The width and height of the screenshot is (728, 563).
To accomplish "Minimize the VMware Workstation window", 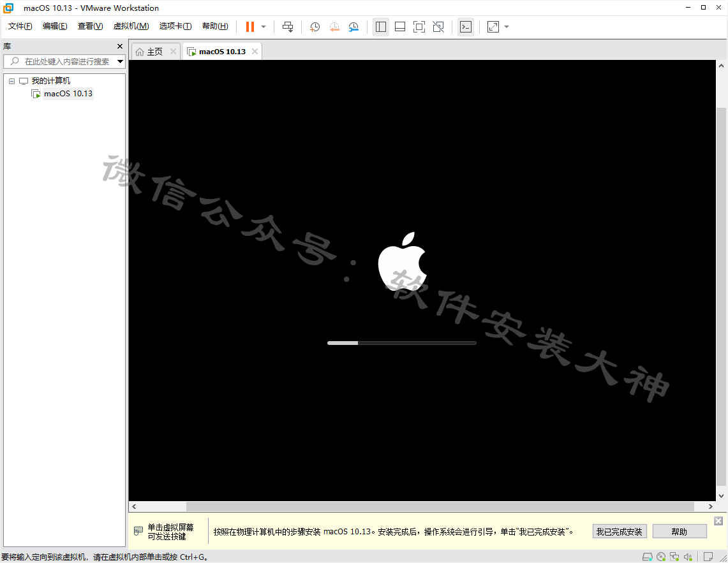I will click(x=688, y=8).
